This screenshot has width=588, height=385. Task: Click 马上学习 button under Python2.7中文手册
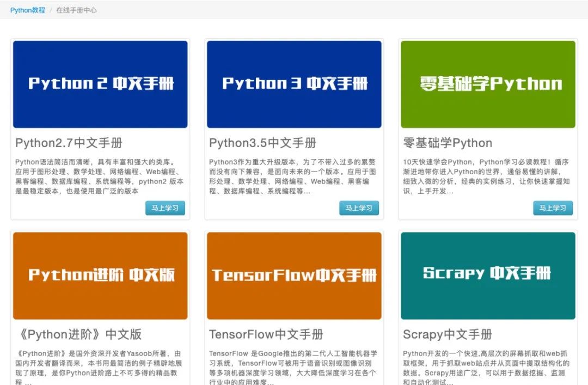pos(165,208)
